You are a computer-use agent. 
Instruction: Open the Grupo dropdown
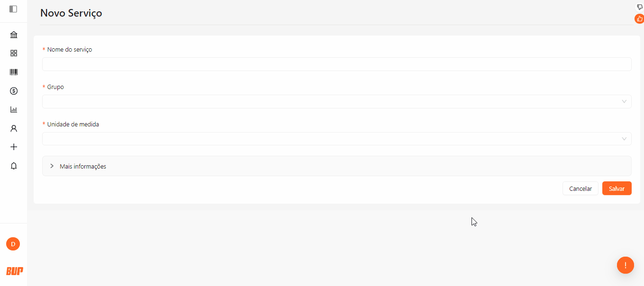[x=337, y=101]
